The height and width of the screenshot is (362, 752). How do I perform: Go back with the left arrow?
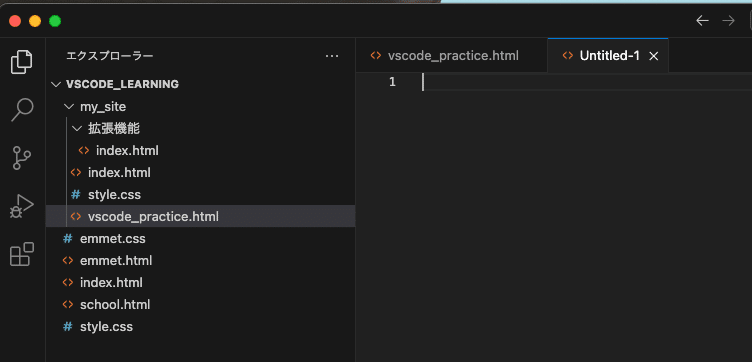pyautogui.click(x=702, y=21)
